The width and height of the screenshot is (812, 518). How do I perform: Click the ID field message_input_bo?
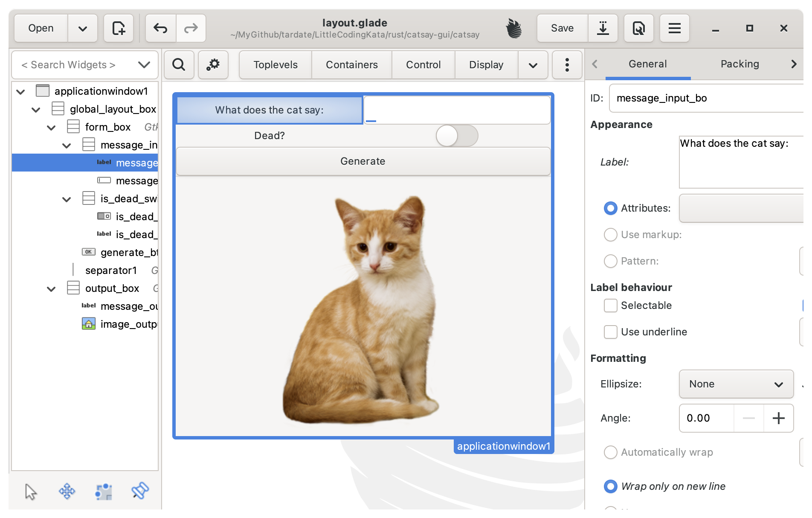(x=707, y=98)
